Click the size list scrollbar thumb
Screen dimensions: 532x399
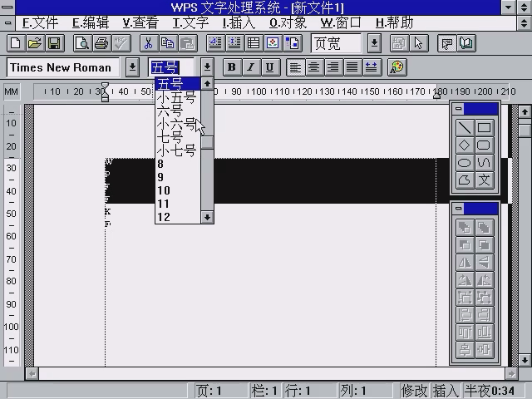[x=207, y=142]
